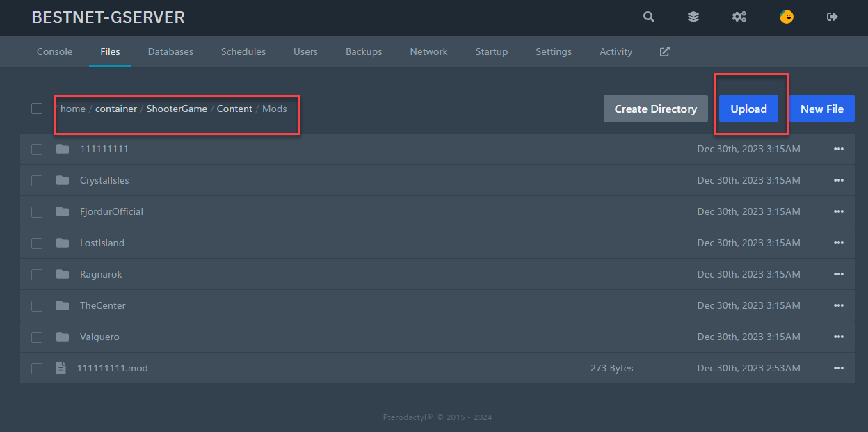
Task: Click the external link icon tab
Action: [664, 51]
